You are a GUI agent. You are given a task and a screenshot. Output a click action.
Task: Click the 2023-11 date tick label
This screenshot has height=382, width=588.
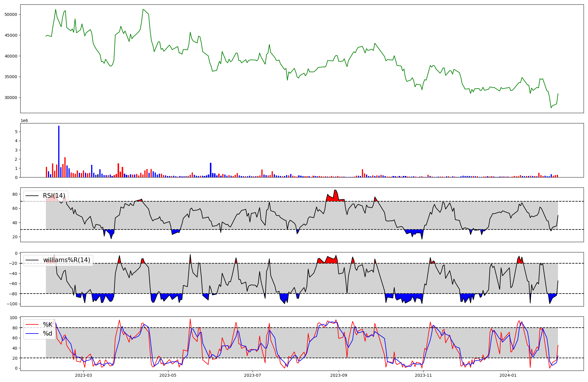pos(423,375)
